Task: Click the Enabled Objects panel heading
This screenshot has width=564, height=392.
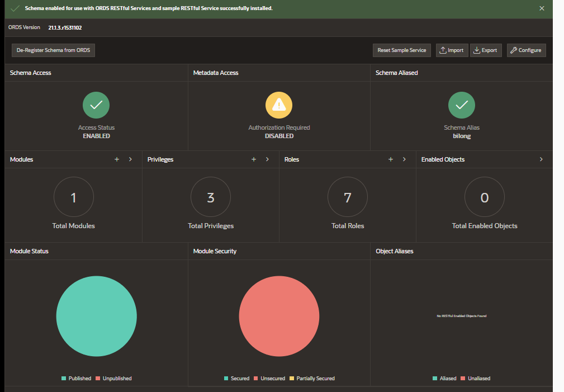Action: (443, 159)
